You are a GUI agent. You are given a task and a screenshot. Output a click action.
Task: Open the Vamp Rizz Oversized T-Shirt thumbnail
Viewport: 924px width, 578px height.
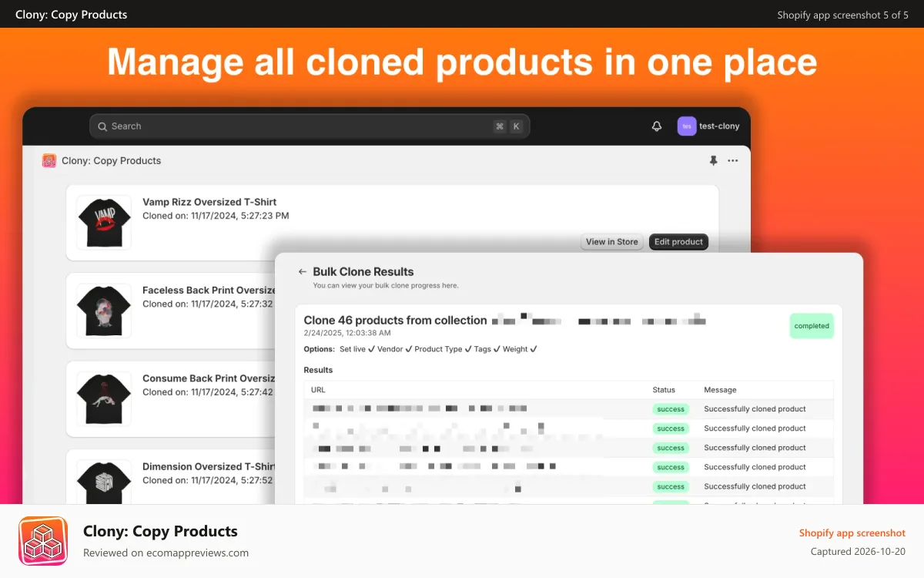[104, 222]
